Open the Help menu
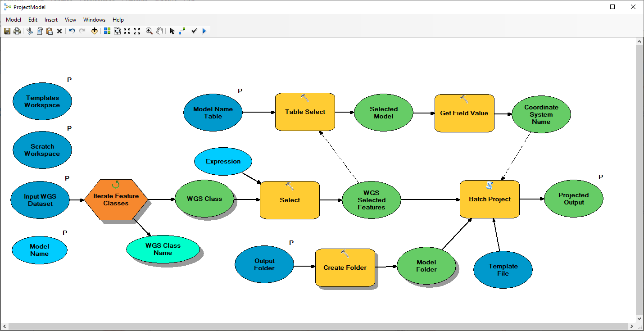The height and width of the screenshot is (331, 644). tap(118, 20)
